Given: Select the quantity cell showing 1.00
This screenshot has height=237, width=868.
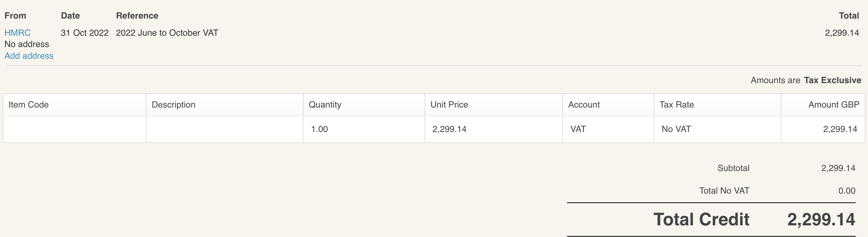Looking at the screenshot, I should (x=320, y=129).
